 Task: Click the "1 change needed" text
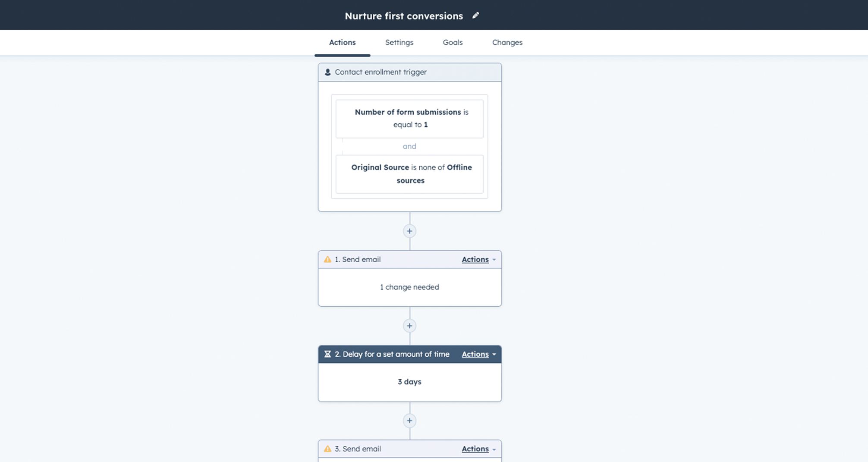[409, 287]
